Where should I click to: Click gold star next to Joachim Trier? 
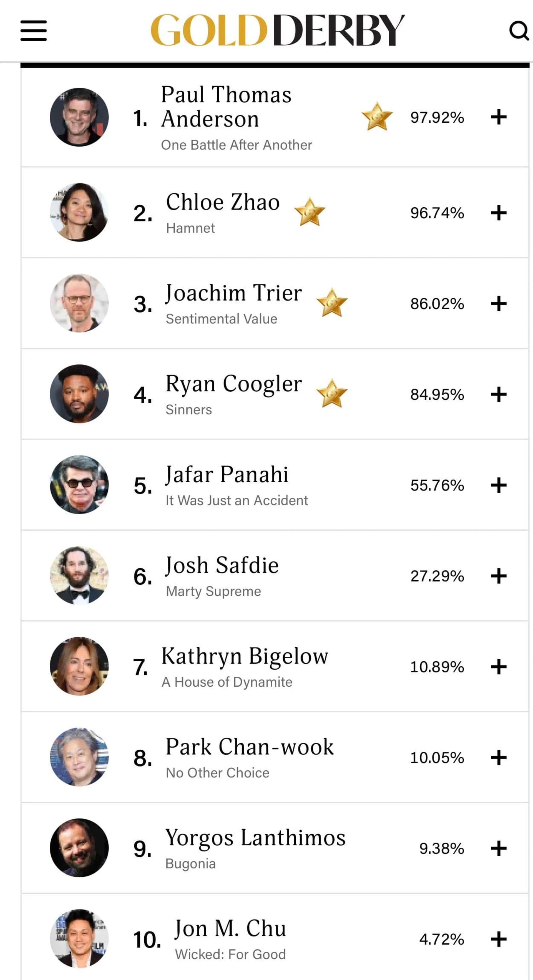[332, 303]
